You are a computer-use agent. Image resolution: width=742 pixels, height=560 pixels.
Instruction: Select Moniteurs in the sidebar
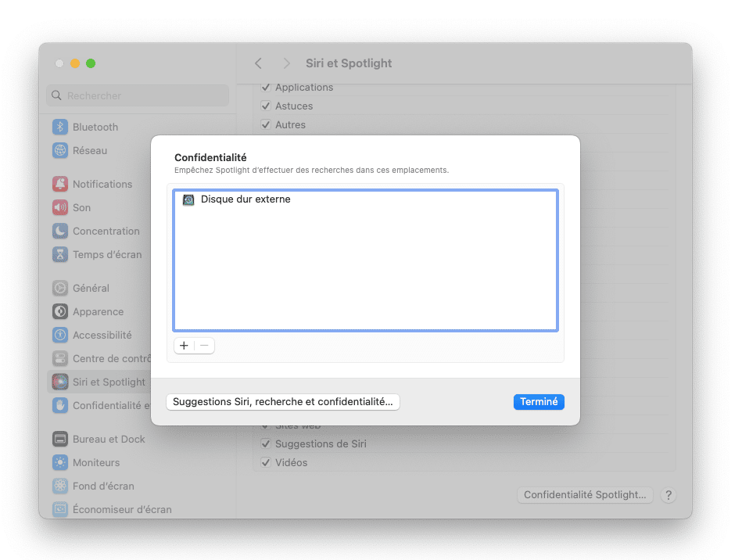pyautogui.click(x=96, y=462)
